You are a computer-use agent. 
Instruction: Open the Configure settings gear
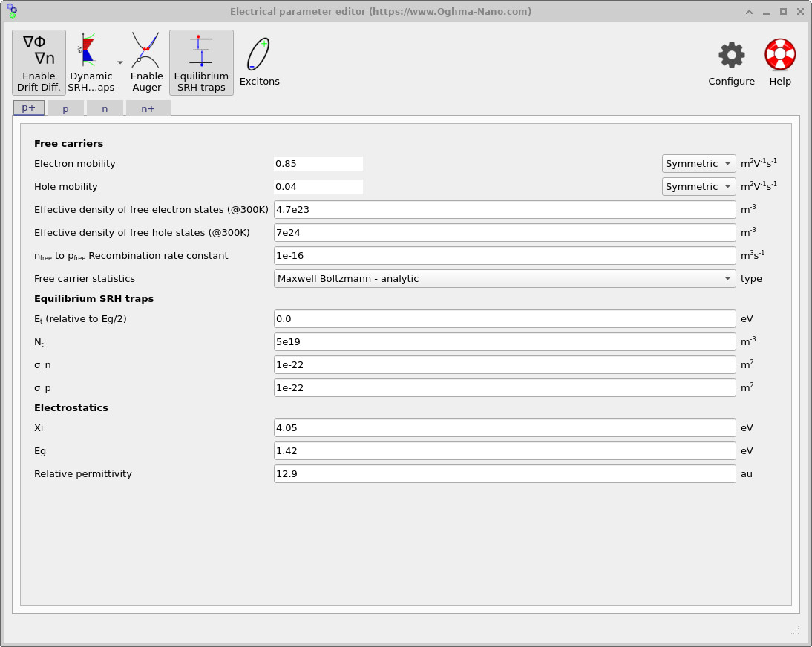730,54
